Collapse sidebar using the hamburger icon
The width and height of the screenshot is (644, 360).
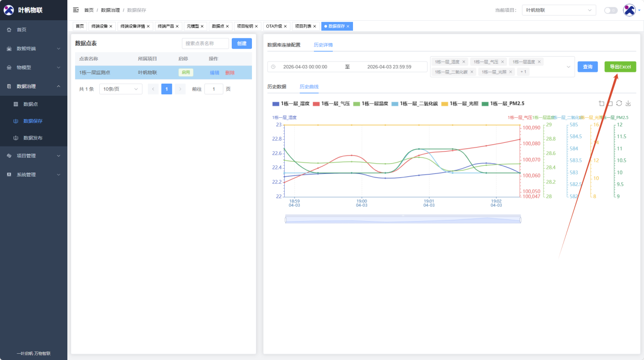click(x=75, y=10)
